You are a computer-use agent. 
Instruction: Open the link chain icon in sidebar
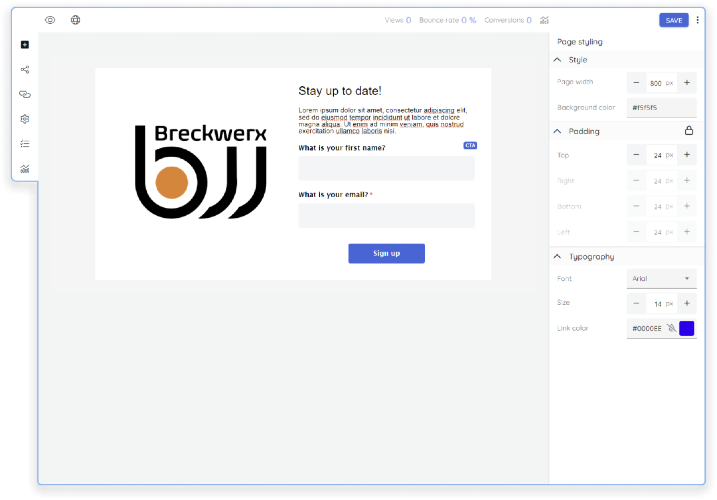(25, 94)
